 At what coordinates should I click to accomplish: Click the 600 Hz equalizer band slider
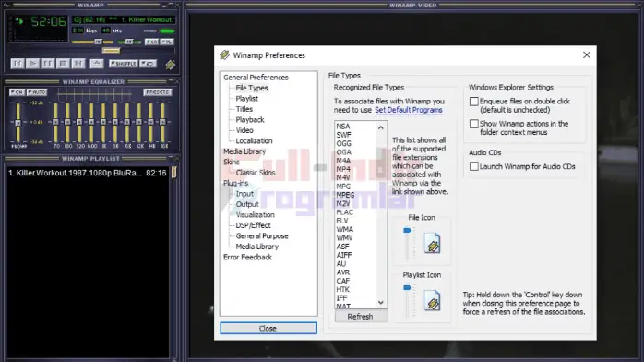[x=91, y=122]
